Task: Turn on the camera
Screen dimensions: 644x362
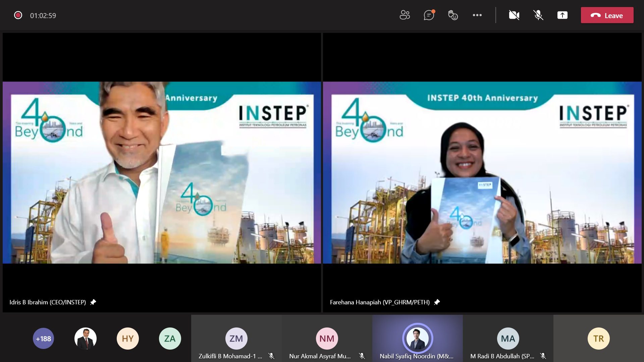Action: point(514,15)
